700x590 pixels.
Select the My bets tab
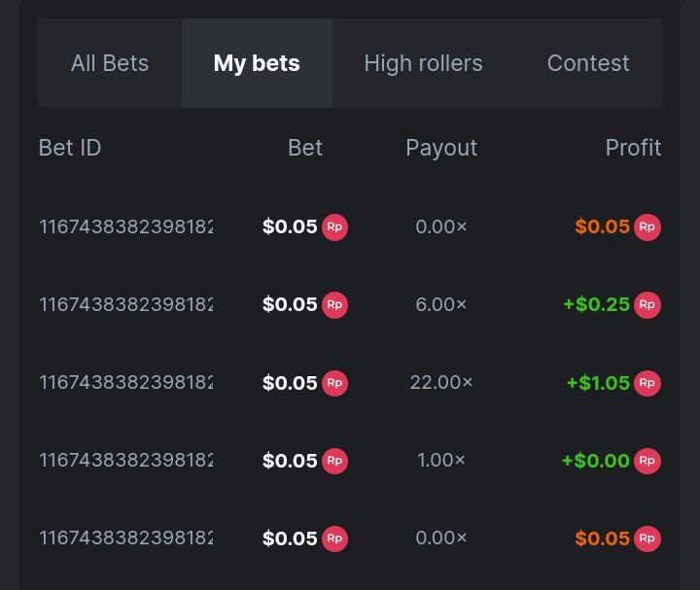(x=257, y=63)
